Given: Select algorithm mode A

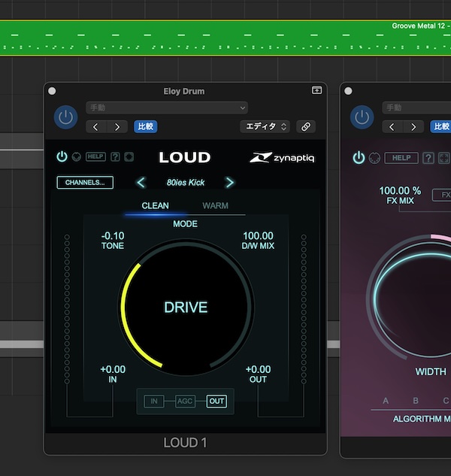Looking at the screenshot, I should tap(386, 401).
